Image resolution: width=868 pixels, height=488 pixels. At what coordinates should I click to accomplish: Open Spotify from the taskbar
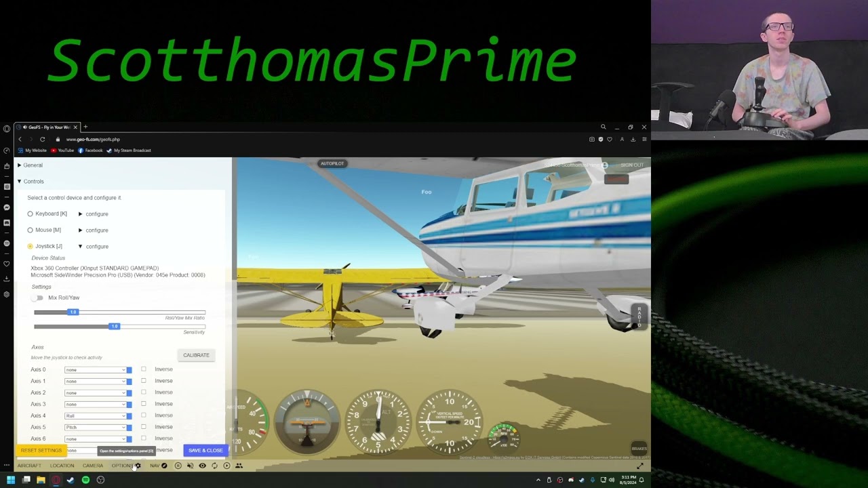[85, 480]
